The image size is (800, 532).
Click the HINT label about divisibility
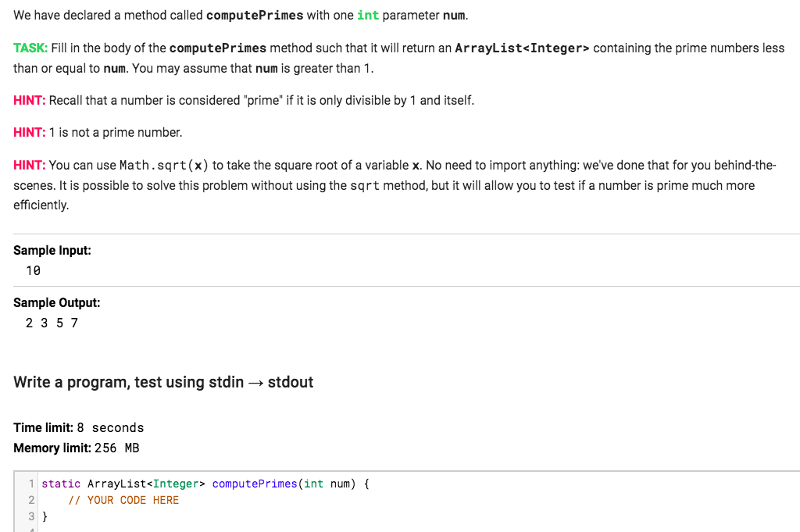[x=29, y=101]
